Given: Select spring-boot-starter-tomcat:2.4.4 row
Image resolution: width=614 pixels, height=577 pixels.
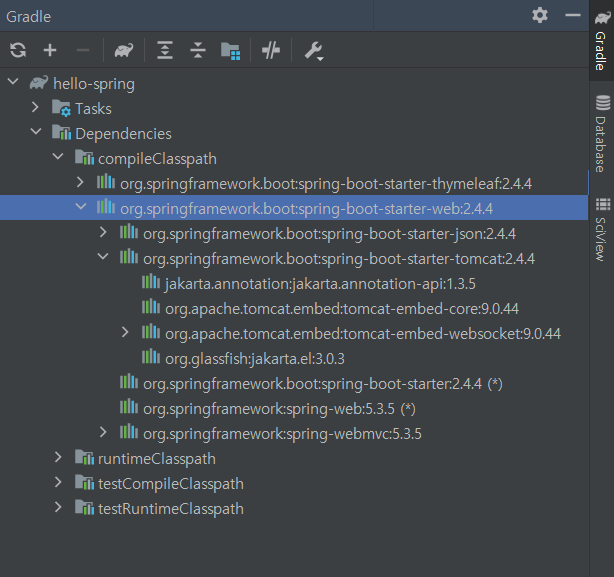Looking at the screenshot, I should pyautogui.click(x=294, y=259).
